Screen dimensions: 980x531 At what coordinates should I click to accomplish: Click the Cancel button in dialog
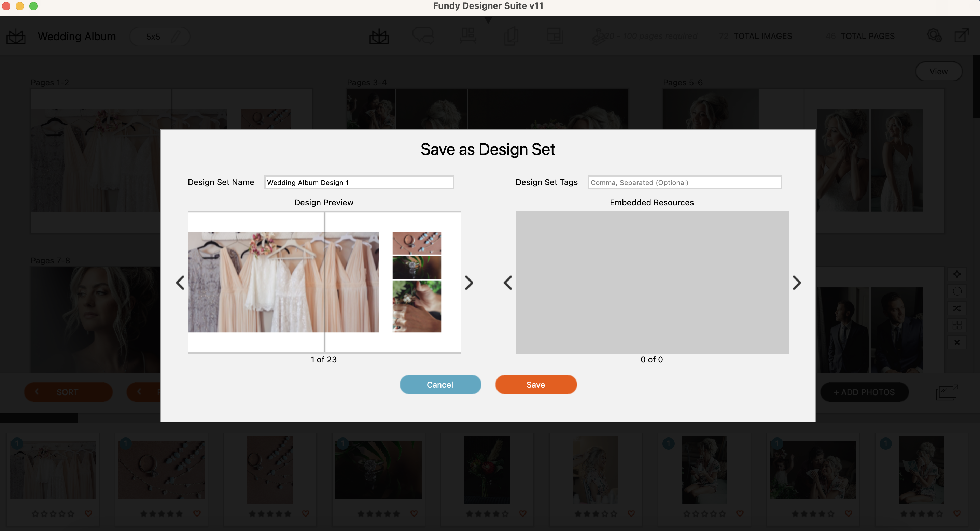click(x=440, y=384)
